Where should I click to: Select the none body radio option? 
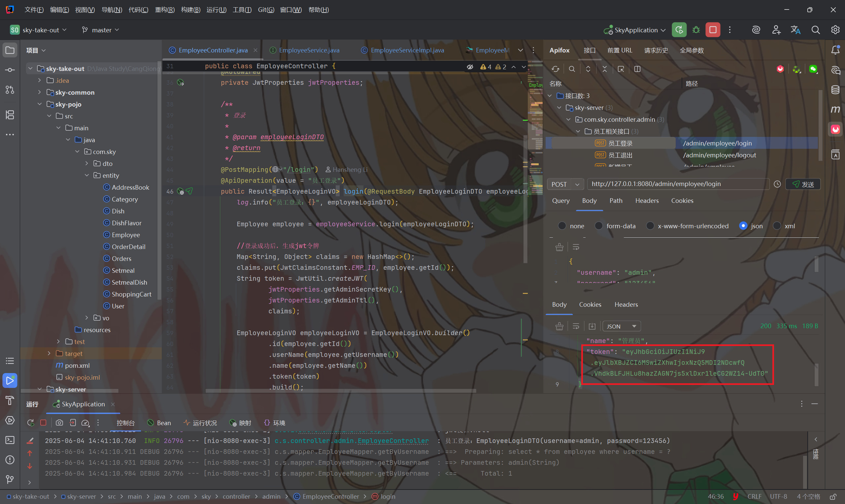(x=562, y=226)
